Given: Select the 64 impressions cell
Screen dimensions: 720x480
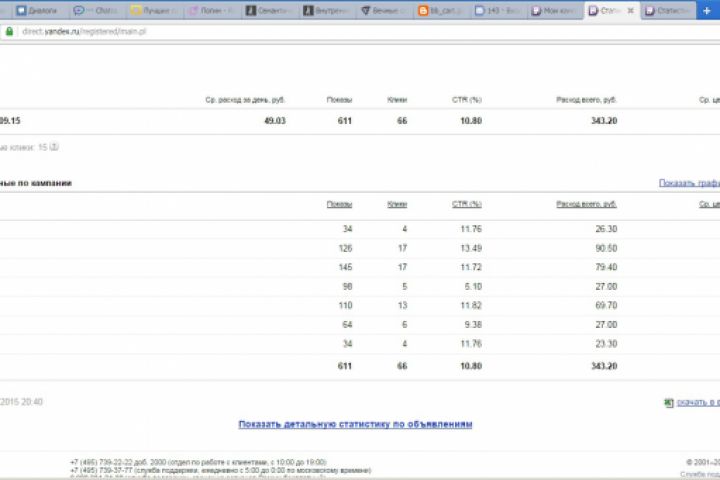Looking at the screenshot, I should (347, 325).
